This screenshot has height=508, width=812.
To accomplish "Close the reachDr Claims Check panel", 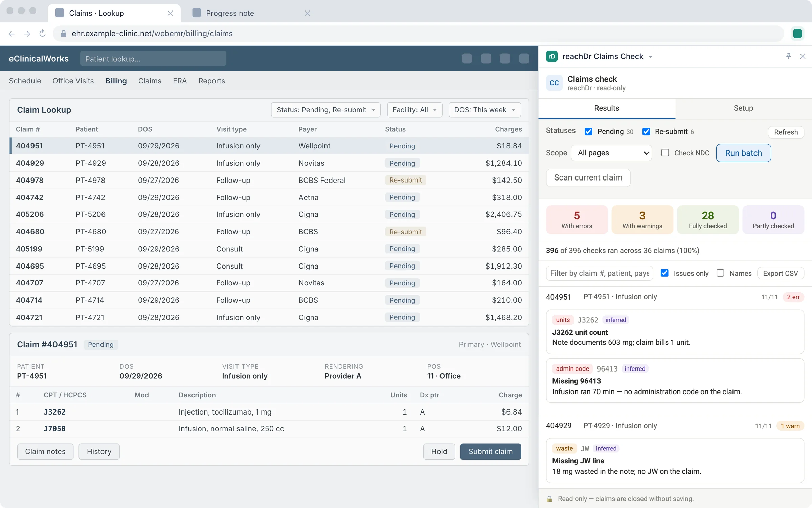I will [x=803, y=56].
